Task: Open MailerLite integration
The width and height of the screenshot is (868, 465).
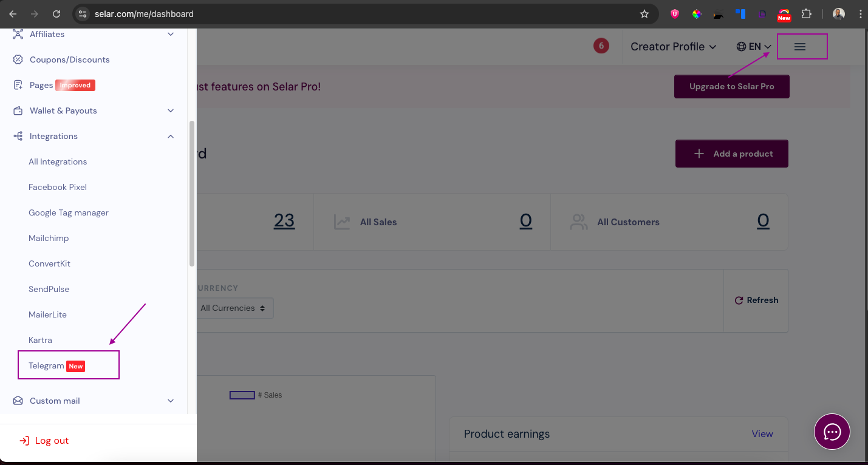Action: click(47, 314)
